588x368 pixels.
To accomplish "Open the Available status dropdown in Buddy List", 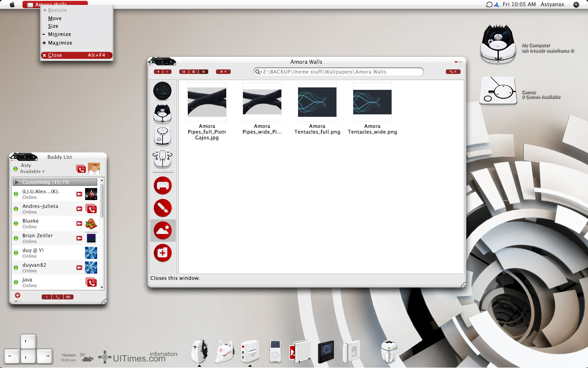I will click(x=33, y=172).
